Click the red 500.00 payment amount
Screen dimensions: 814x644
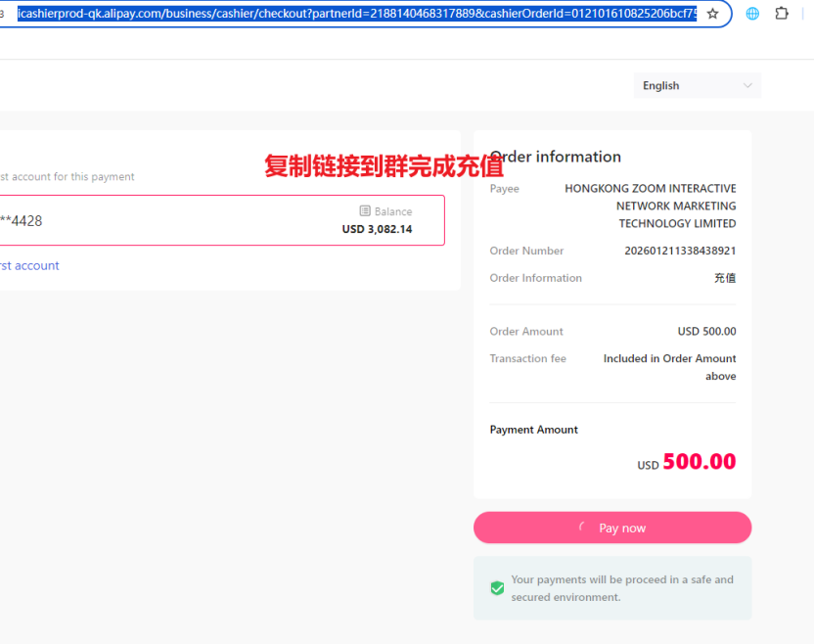click(700, 461)
